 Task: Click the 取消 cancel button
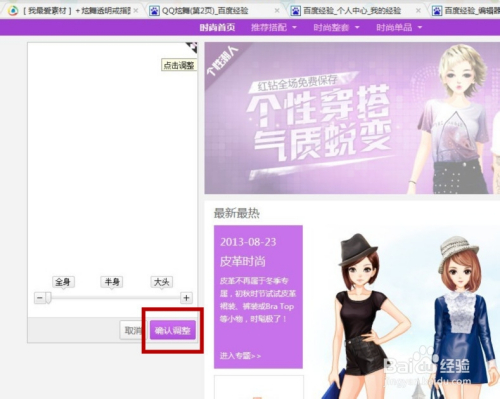tap(132, 330)
